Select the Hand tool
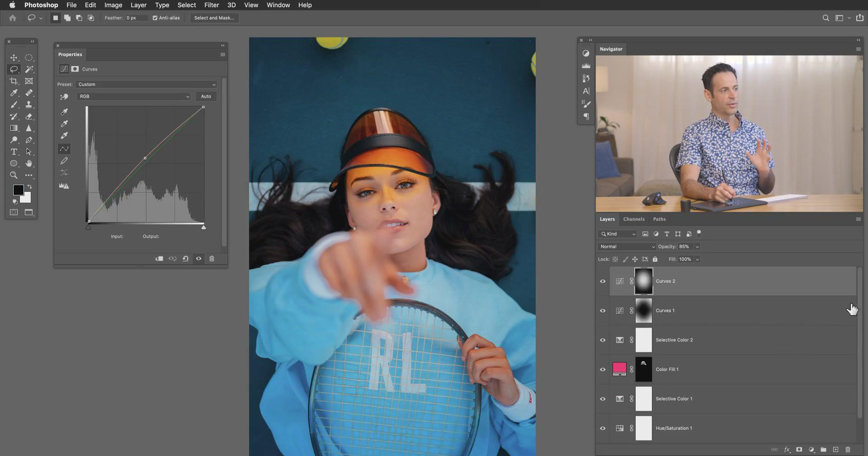 tap(29, 163)
